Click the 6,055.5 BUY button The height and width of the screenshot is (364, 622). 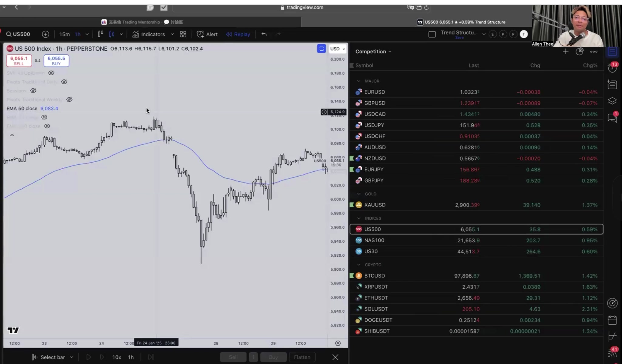(x=56, y=61)
